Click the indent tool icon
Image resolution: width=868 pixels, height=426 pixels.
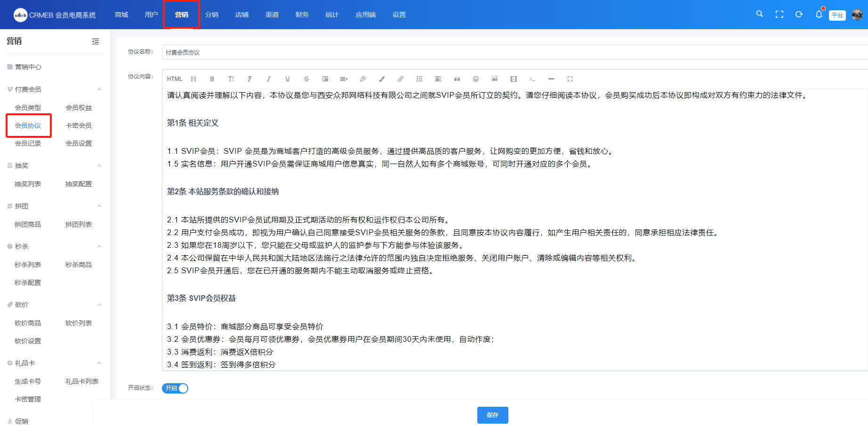pos(325,79)
